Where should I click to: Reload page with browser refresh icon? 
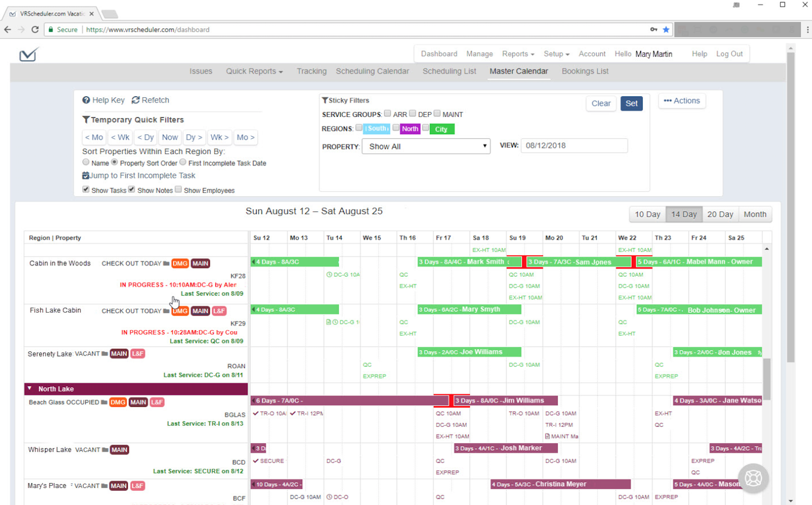pyautogui.click(x=35, y=30)
